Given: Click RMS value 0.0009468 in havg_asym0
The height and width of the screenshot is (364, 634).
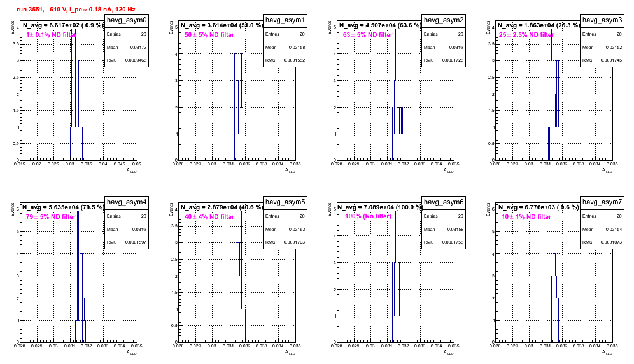Looking at the screenshot, I should tap(136, 60).
